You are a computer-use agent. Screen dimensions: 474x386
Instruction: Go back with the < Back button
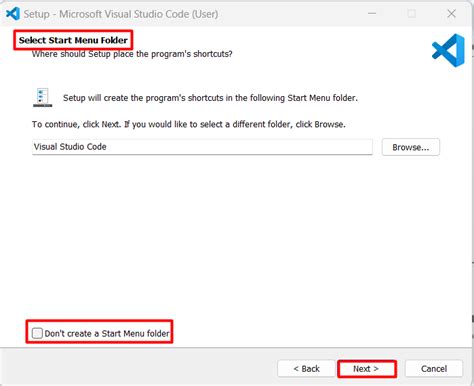[x=306, y=369]
